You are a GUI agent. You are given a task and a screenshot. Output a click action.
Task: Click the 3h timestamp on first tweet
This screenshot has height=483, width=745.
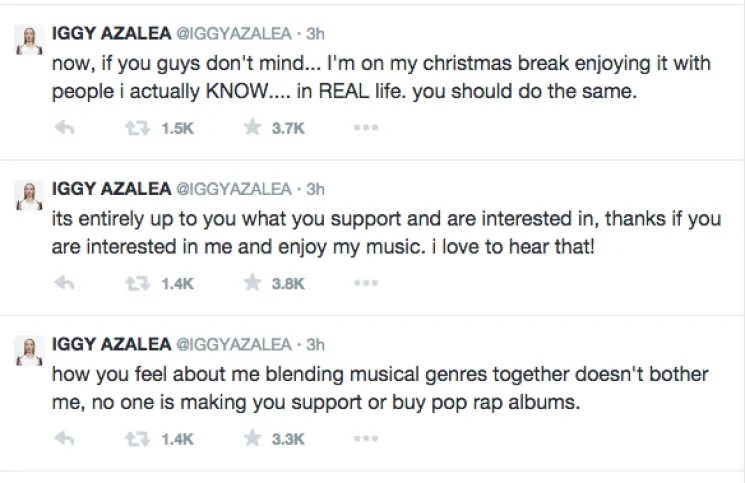coord(315,34)
